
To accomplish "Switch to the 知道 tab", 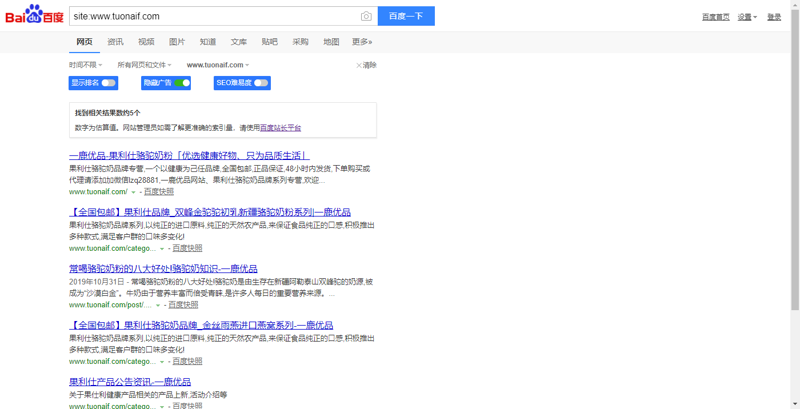I will (x=208, y=42).
